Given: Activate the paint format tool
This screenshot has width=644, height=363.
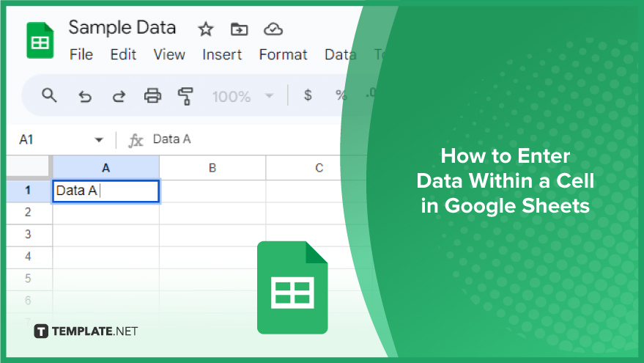Looking at the screenshot, I should click(185, 96).
